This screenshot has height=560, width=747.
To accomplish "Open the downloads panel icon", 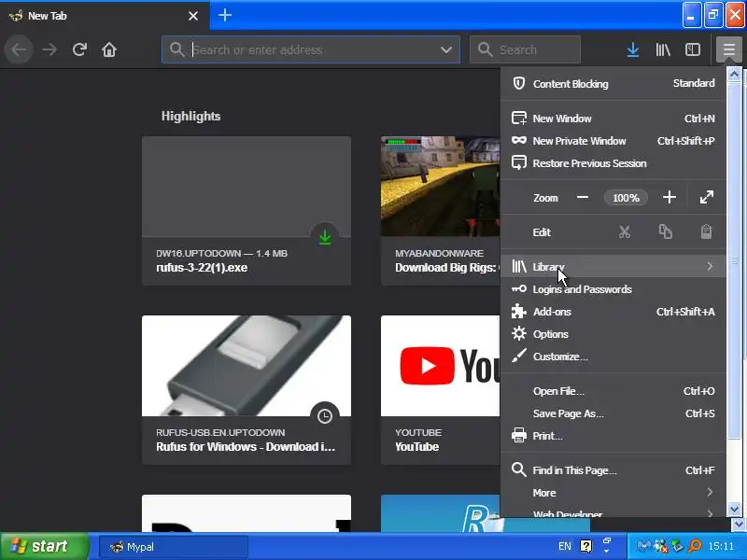I will click(x=633, y=49).
